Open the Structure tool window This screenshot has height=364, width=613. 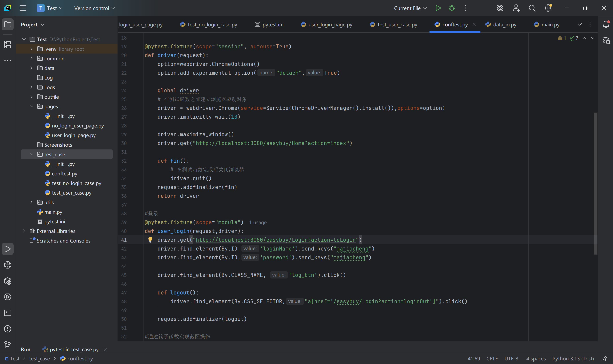click(x=8, y=45)
